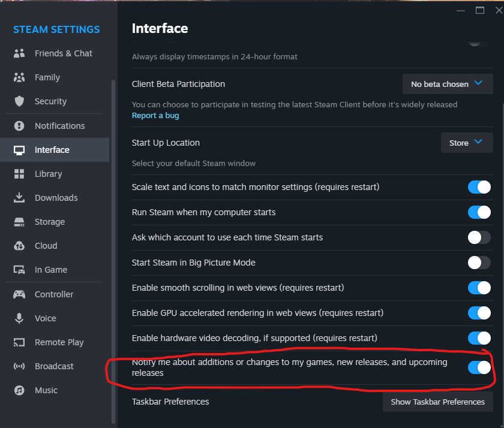Open Start Up Location Store dropdown
504x428 pixels.
point(467,143)
